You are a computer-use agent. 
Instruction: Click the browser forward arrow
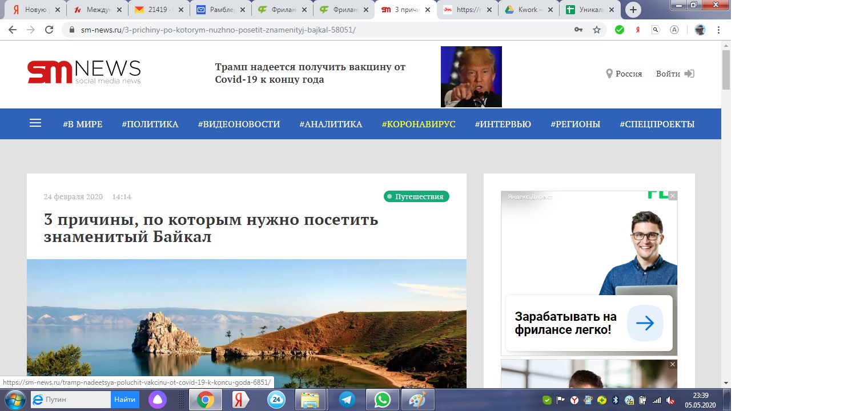pos(31,30)
